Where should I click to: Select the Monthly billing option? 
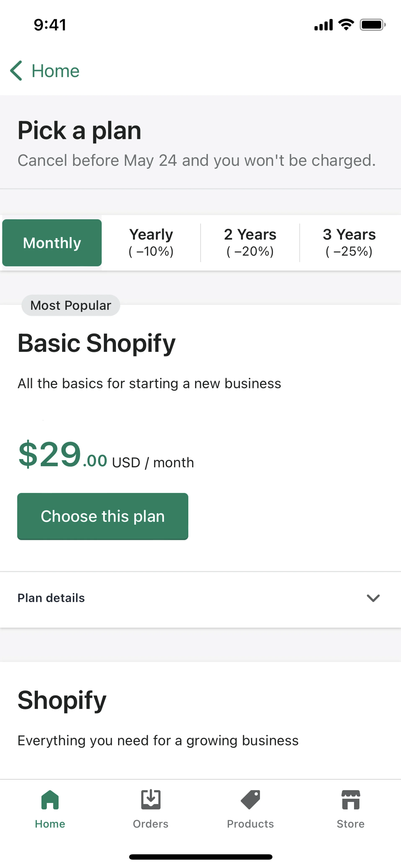pos(52,243)
